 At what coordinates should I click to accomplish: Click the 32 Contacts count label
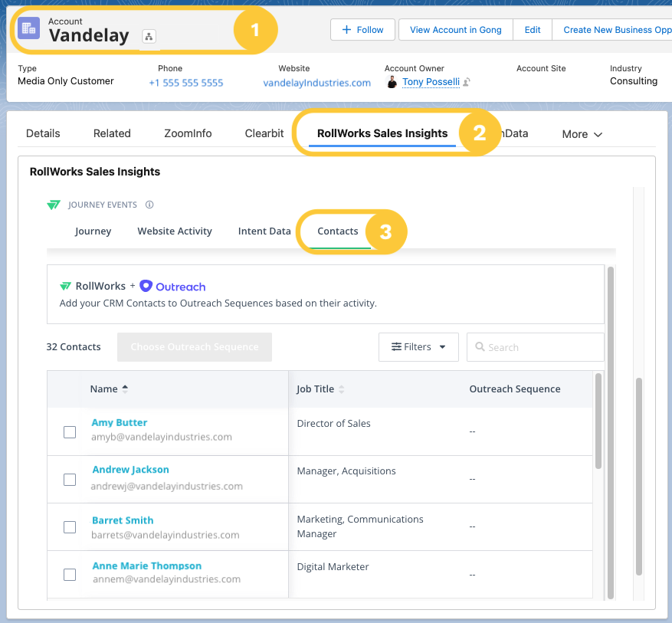tap(74, 346)
